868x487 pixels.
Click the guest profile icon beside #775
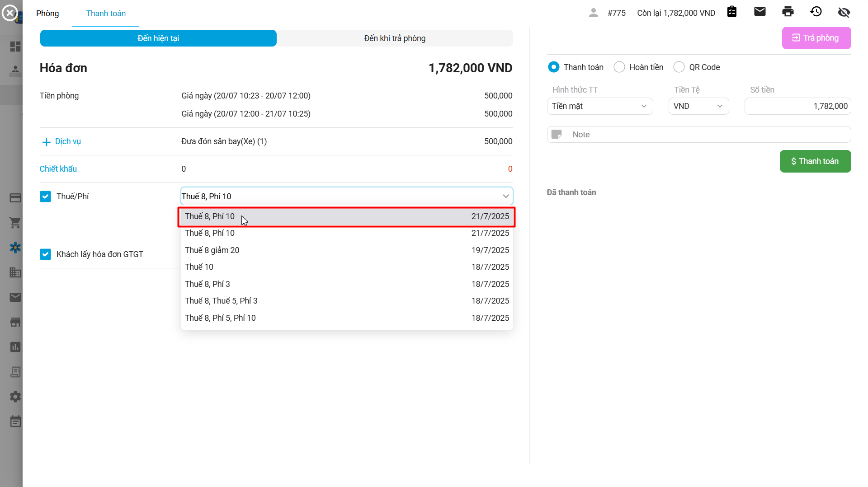tap(593, 13)
